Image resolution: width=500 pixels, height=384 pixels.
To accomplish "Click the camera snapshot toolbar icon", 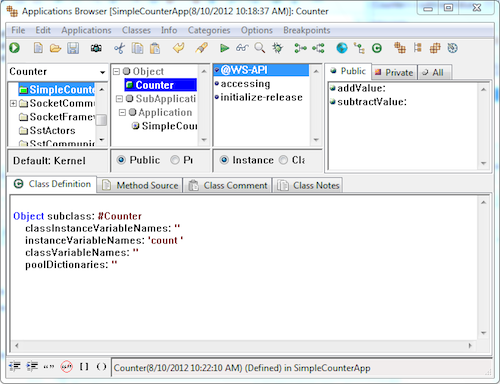I will [x=96, y=48].
